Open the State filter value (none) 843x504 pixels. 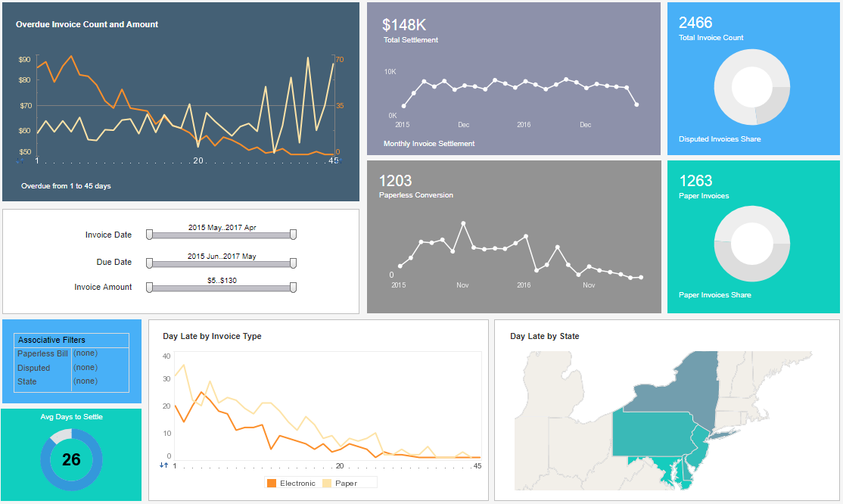[86, 381]
